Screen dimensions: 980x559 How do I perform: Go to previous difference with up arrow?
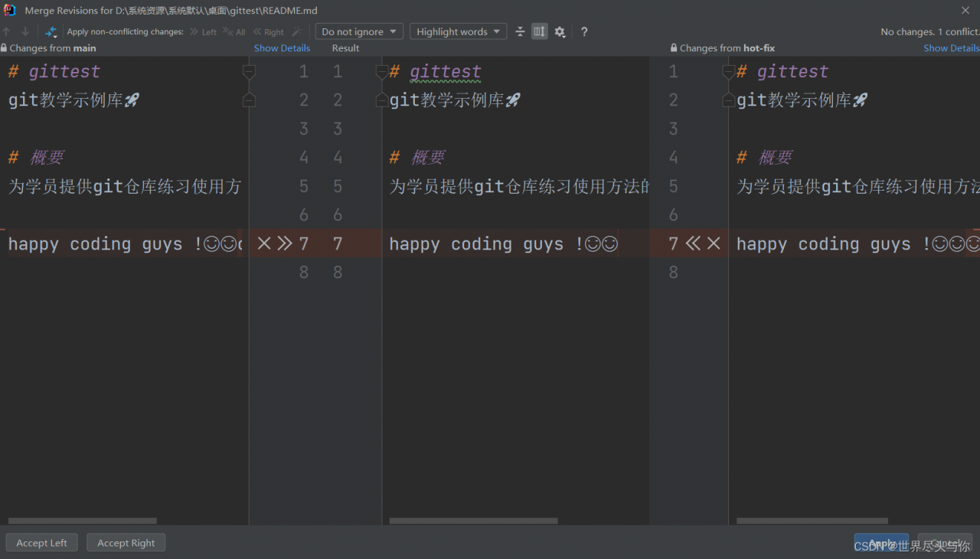point(7,31)
